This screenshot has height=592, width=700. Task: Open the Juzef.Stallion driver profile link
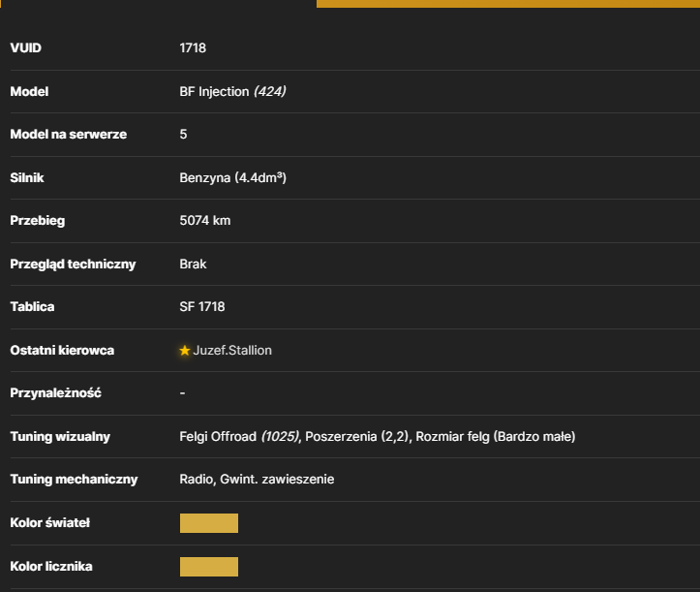click(x=232, y=351)
